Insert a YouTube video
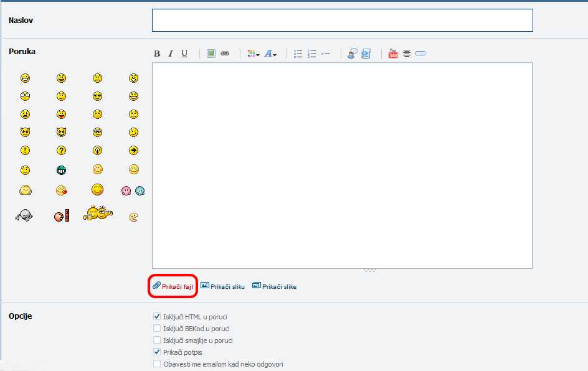This screenshot has width=588, height=371. (x=392, y=54)
